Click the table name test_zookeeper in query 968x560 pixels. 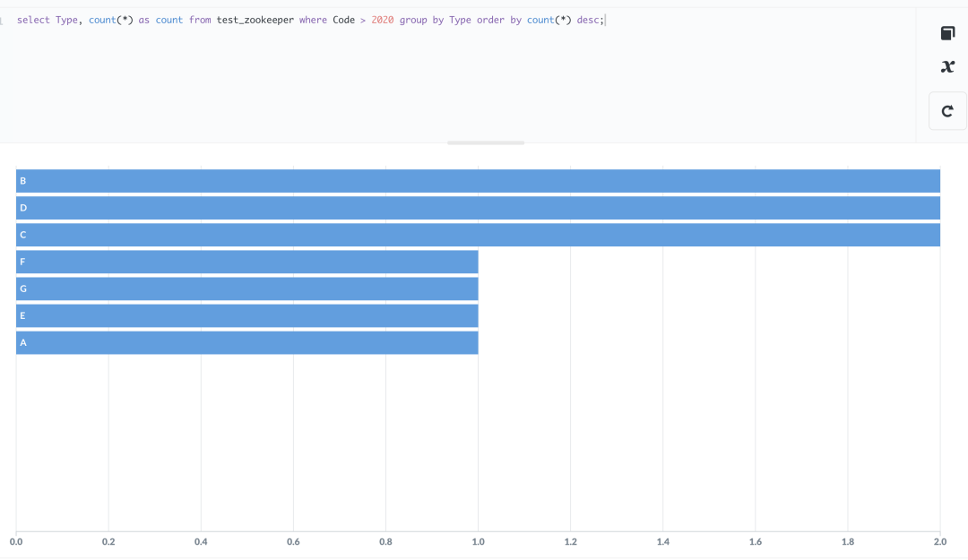coord(255,21)
